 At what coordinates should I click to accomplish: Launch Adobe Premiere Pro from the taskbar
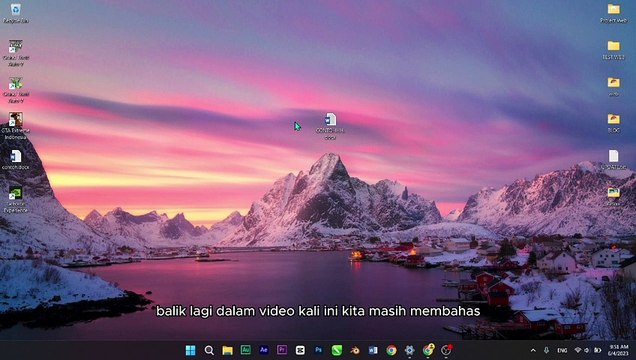coord(281,349)
